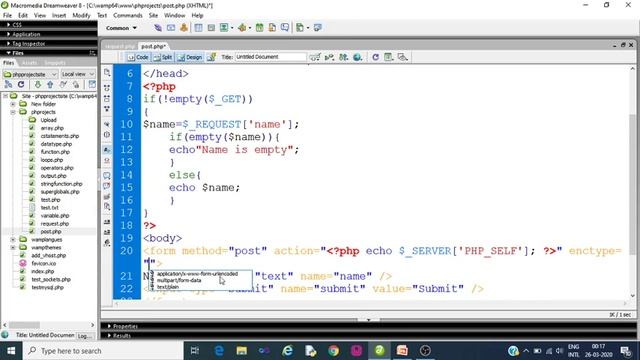
Task: Click the Date insert icon
Action: coord(260,28)
